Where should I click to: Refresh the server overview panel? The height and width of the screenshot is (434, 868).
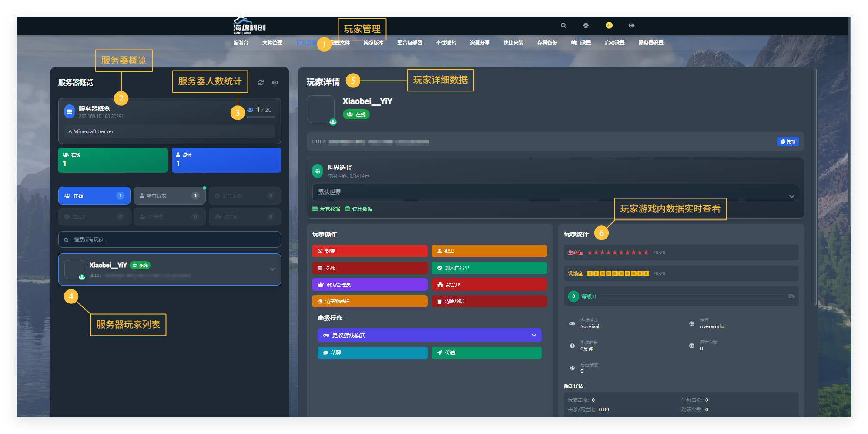point(261,83)
